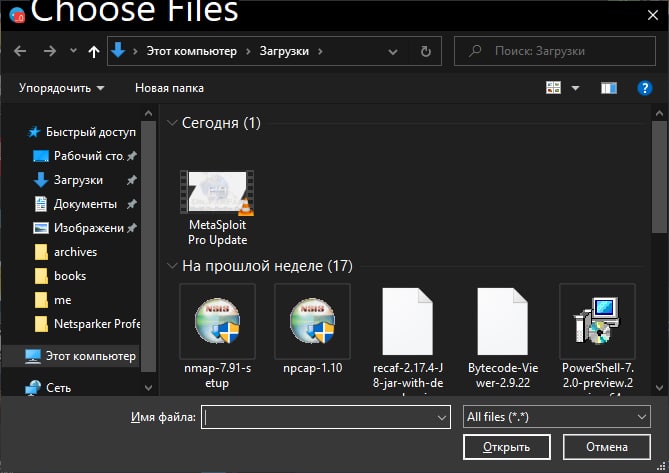
Task: Open the 'archives' folder in sidebar
Action: tap(76, 252)
